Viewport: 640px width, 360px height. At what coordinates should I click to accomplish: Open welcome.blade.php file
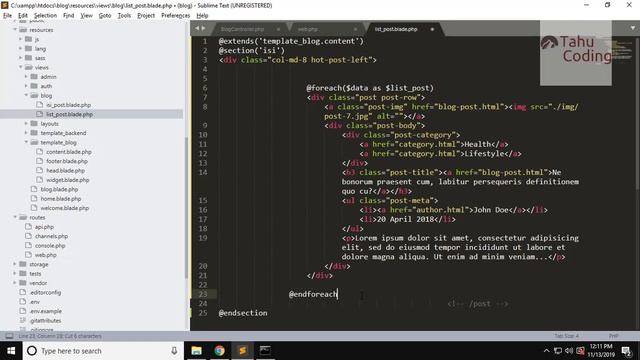64,208
